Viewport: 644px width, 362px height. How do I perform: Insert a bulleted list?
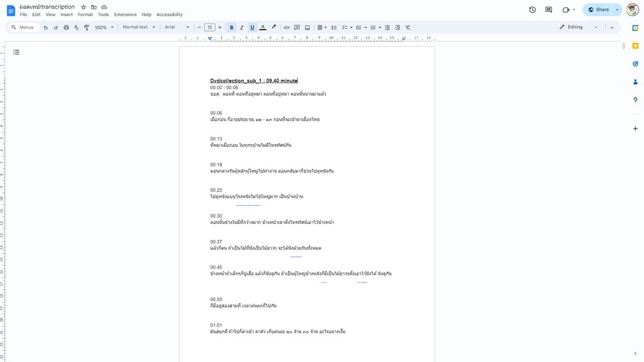[358, 27]
